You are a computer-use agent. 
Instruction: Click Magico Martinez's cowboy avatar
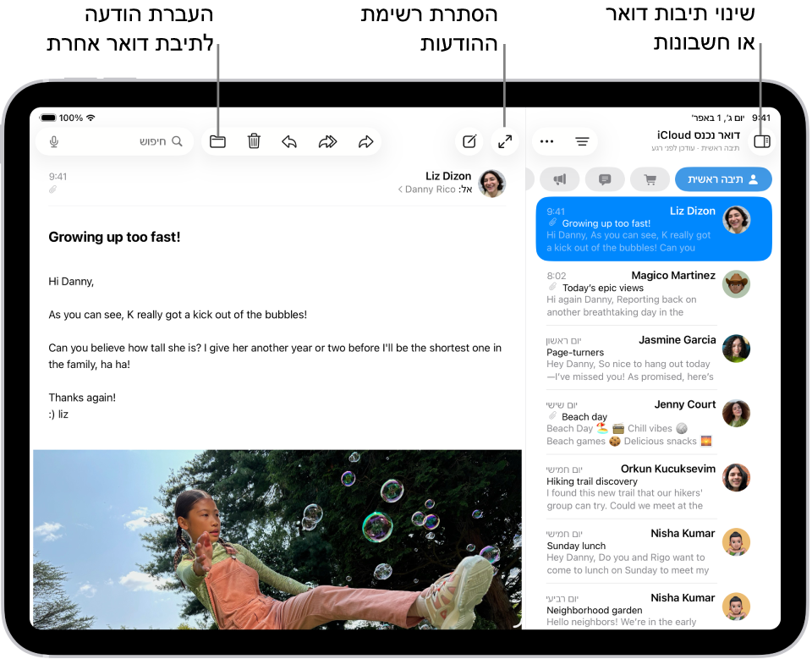[737, 284]
